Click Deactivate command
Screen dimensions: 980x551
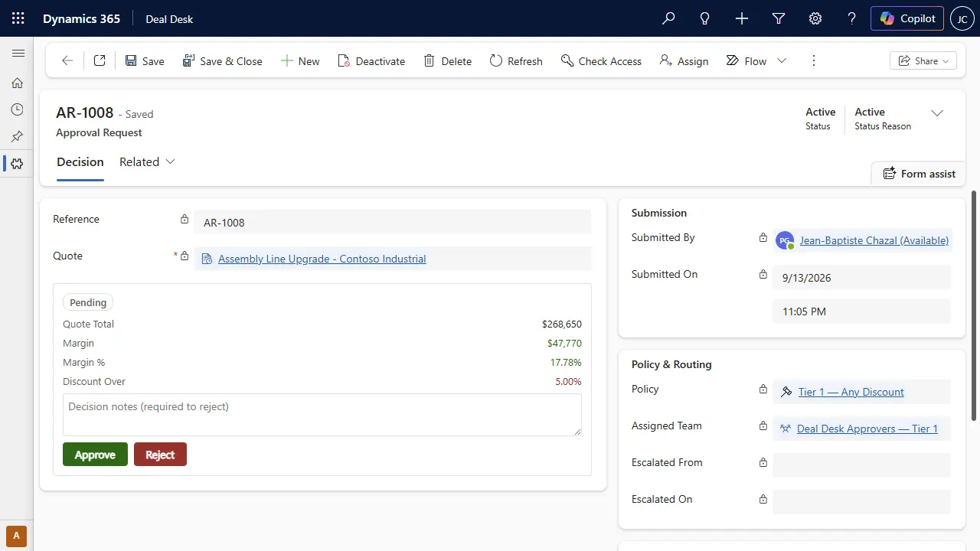point(371,60)
